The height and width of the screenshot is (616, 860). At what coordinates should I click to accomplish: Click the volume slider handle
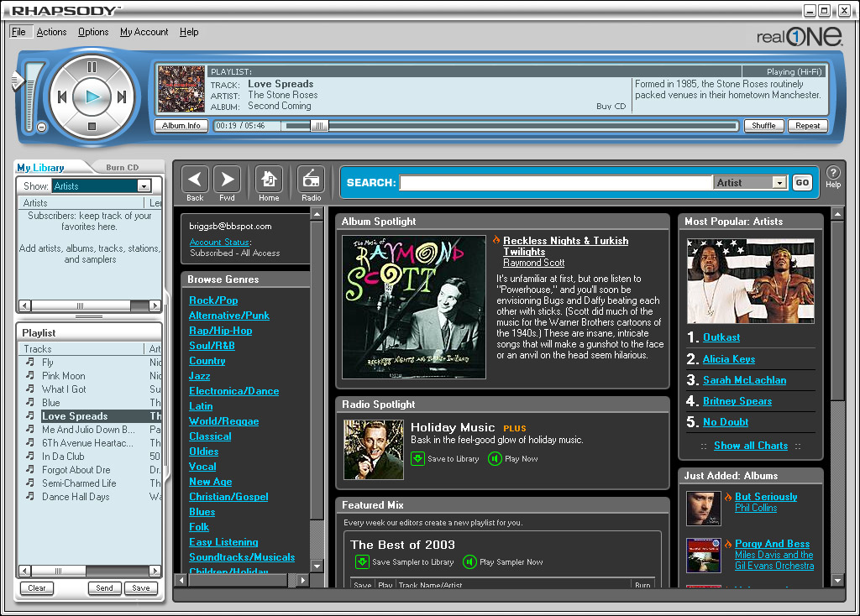click(x=18, y=81)
